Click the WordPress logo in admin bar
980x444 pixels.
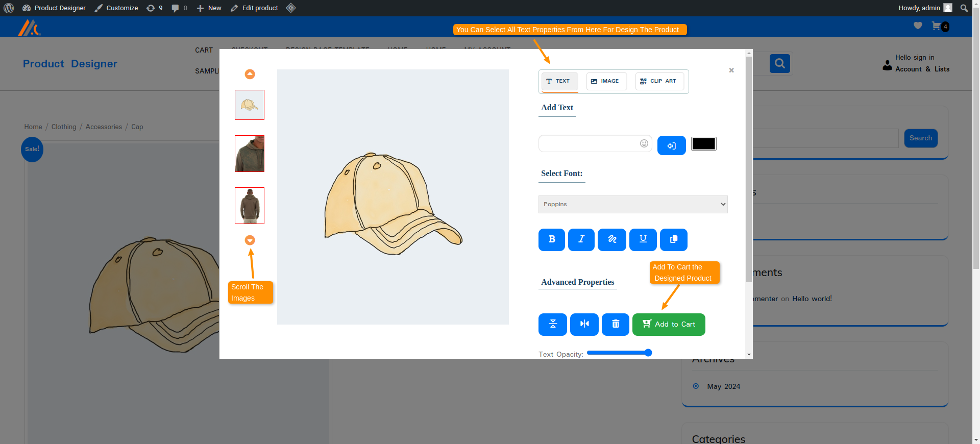click(x=9, y=8)
